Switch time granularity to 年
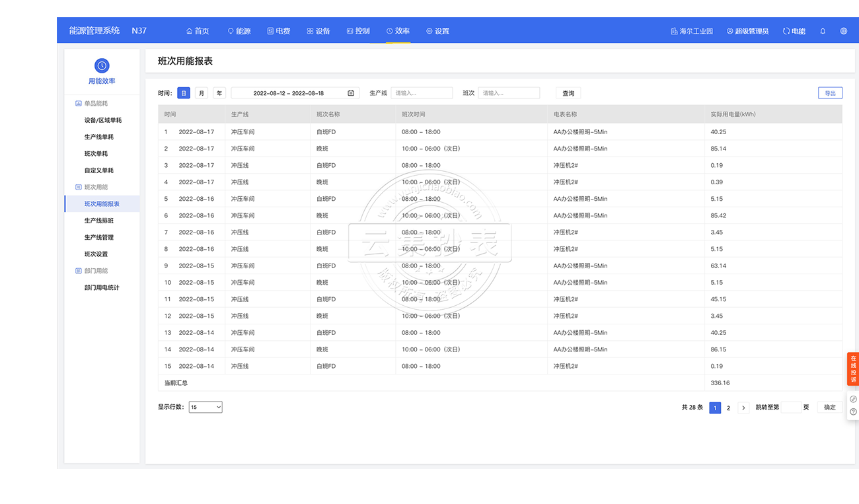 (x=219, y=93)
